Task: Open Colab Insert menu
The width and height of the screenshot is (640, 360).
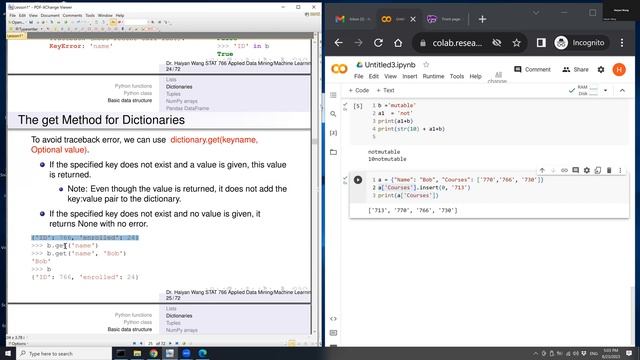Action: (409, 76)
